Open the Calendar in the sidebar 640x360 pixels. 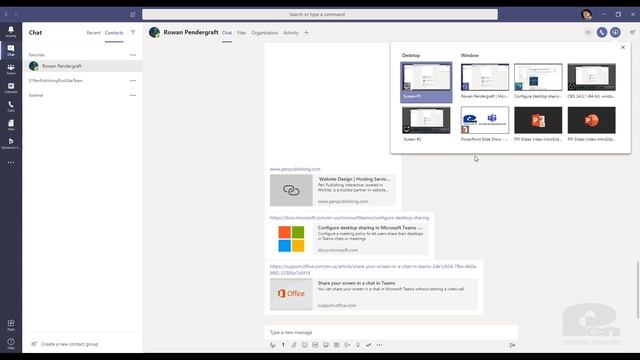(11, 88)
